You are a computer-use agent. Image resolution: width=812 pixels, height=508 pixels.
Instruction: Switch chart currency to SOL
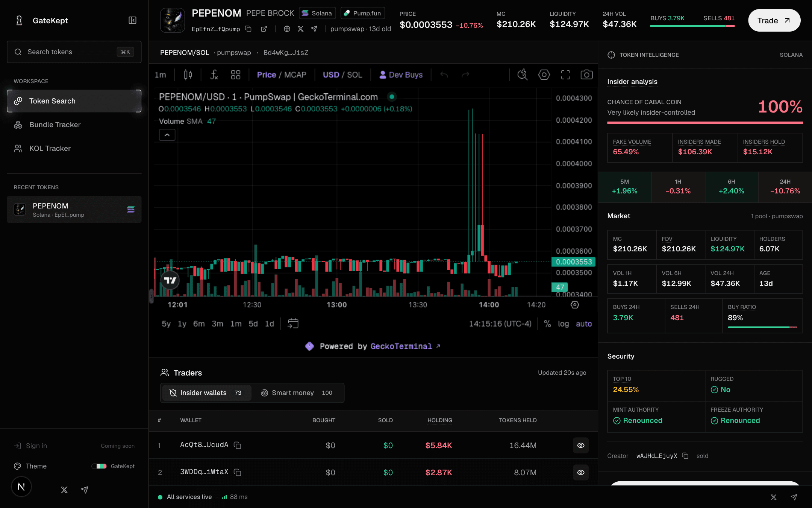(354, 75)
